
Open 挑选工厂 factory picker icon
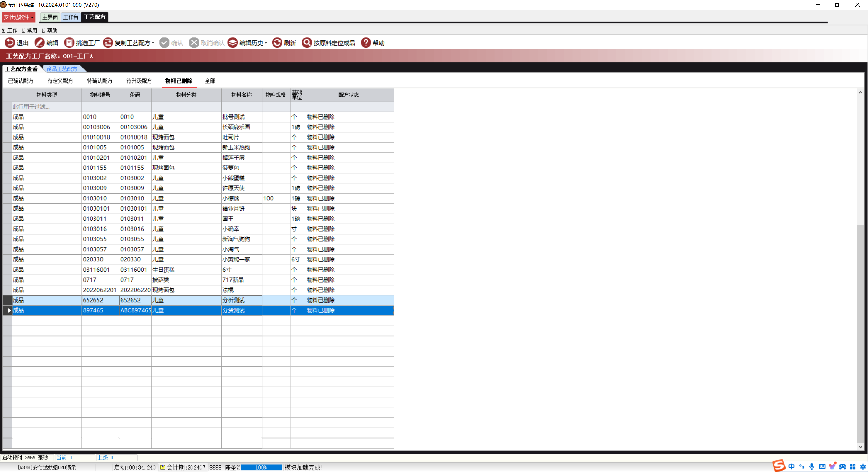click(69, 43)
